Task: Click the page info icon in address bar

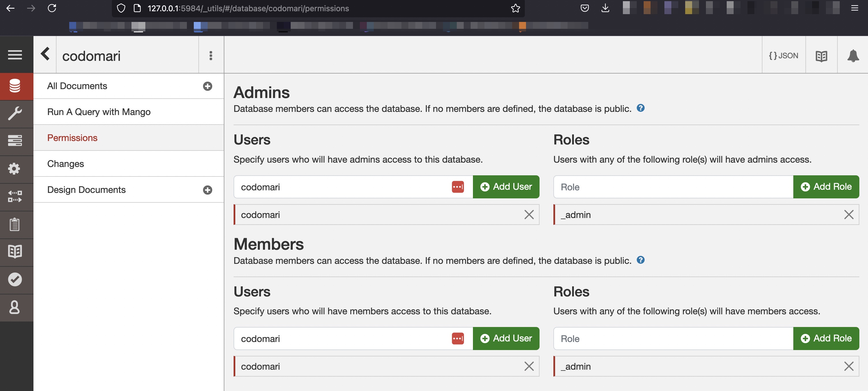Action: click(137, 8)
